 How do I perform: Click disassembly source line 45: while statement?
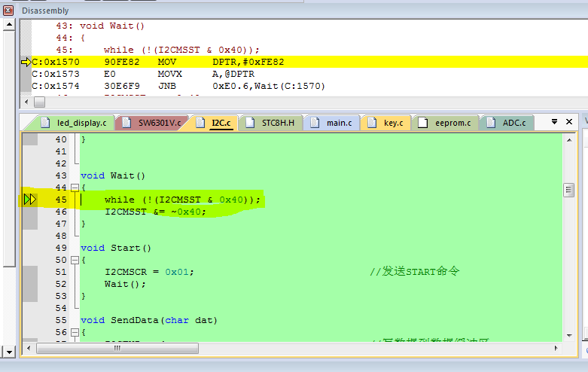157,50
